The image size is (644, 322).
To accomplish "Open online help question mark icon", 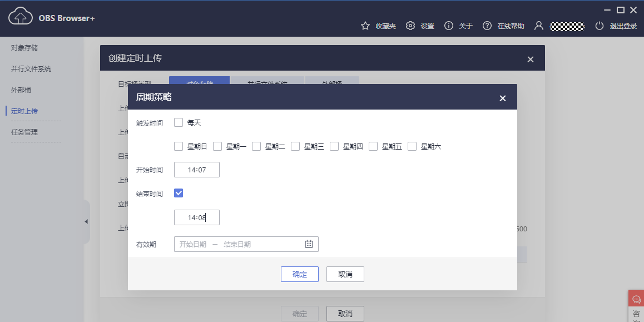I will pos(487,26).
